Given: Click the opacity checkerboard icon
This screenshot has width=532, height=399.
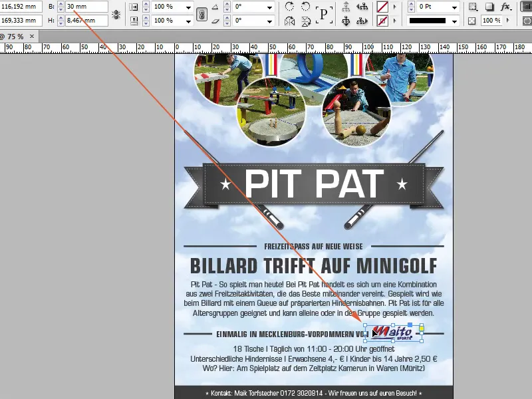Looking at the screenshot, I should (x=472, y=21).
